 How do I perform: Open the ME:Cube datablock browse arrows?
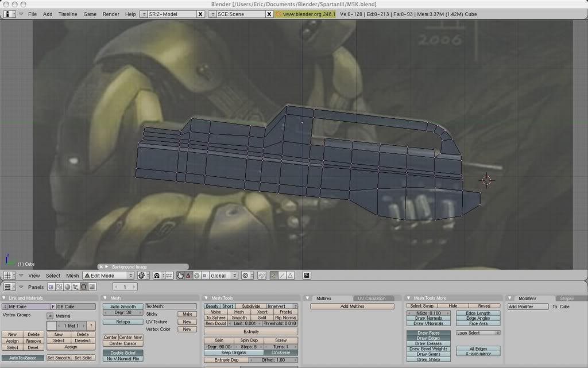5,307
